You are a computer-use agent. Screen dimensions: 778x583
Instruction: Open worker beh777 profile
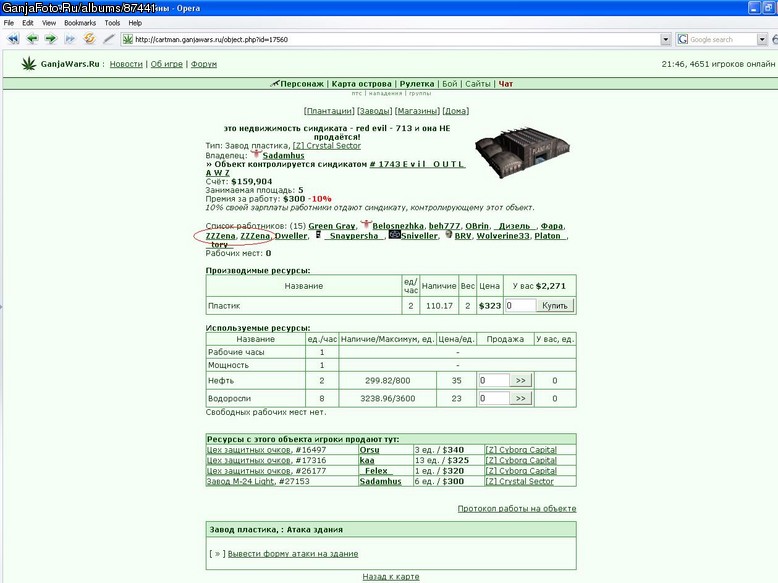[x=444, y=226]
